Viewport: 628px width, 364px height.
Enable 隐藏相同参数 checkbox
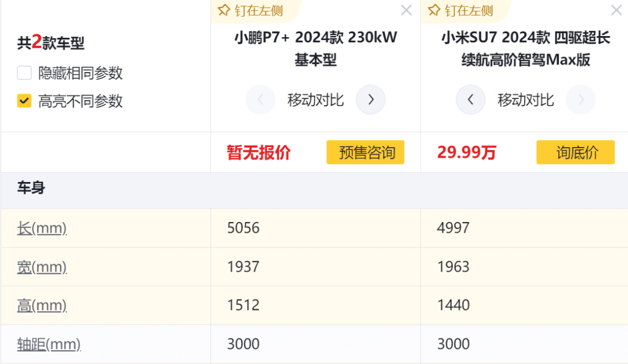point(24,73)
